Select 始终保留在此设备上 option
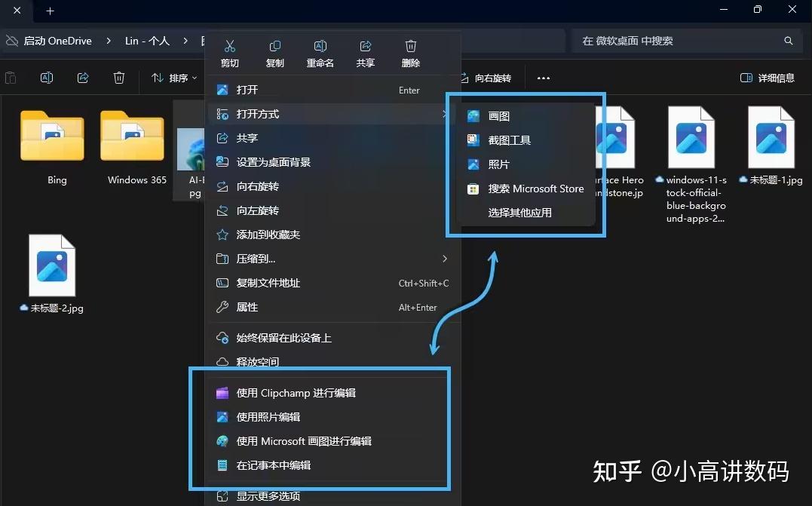Screen dimensions: 812x506 click(332, 338)
